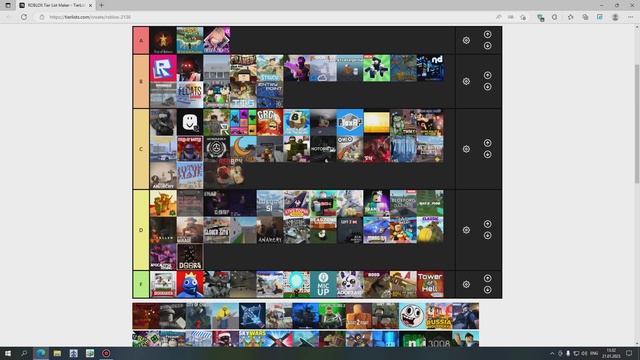Viewport: 640px width, 360px height.
Task: Move tier A row up with arrow
Action: [x=487, y=34]
